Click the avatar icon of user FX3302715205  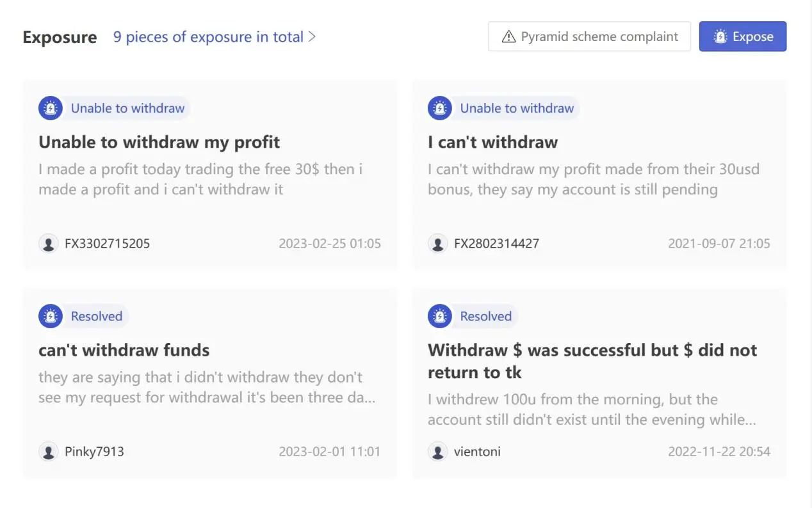(49, 243)
